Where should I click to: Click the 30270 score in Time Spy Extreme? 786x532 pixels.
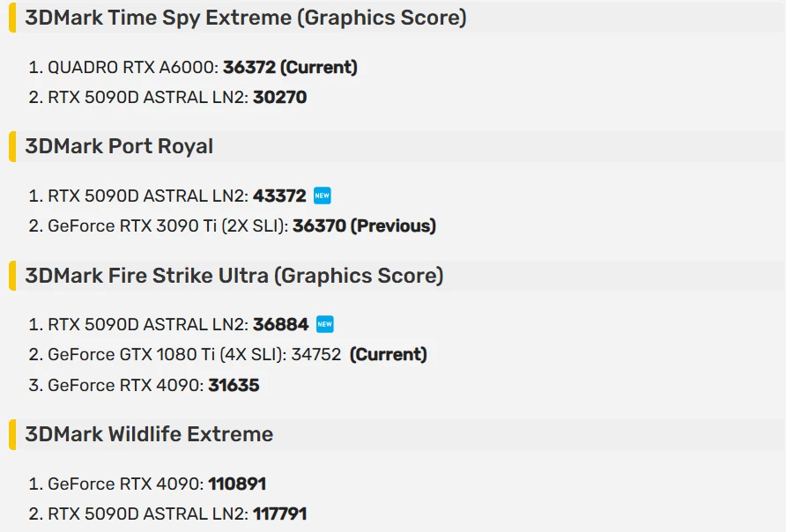point(279,97)
